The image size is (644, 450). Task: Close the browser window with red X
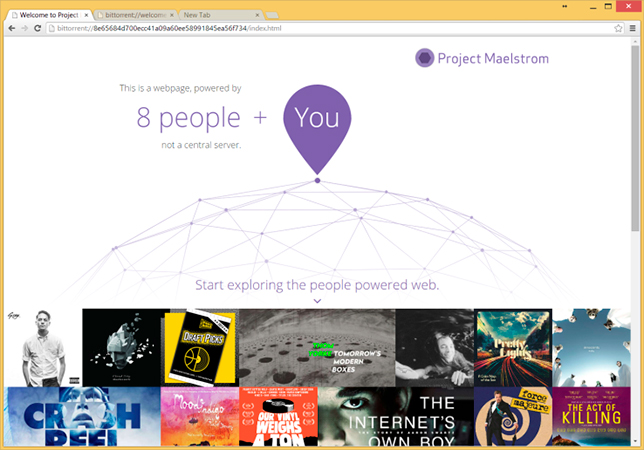coord(628,6)
